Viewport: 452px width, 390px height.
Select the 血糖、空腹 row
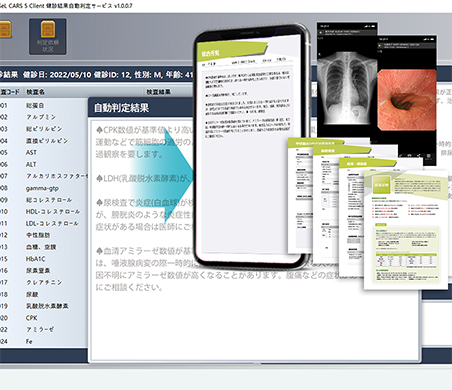point(44,247)
